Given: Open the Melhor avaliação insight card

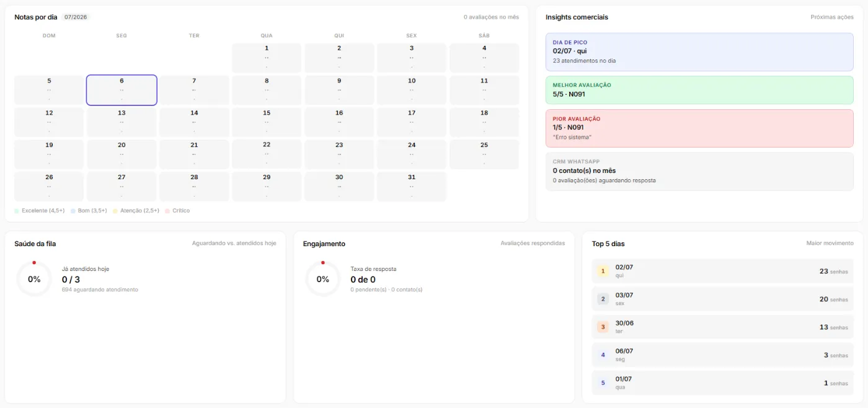Looking at the screenshot, I should pos(699,90).
